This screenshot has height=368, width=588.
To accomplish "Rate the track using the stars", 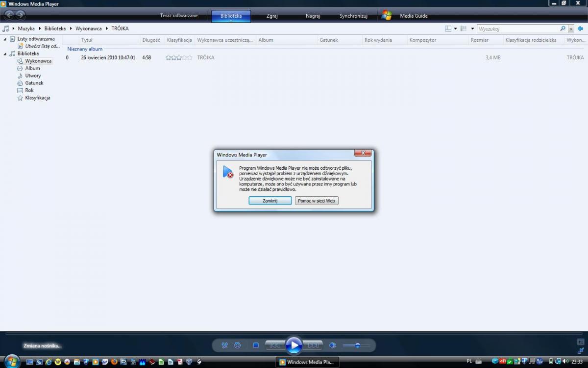I will click(179, 57).
